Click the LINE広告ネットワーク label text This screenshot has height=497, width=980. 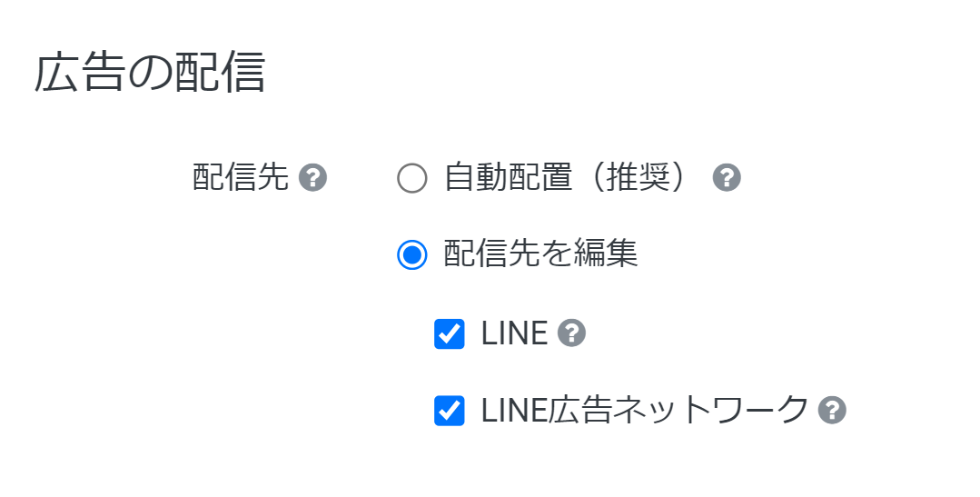[x=644, y=411]
